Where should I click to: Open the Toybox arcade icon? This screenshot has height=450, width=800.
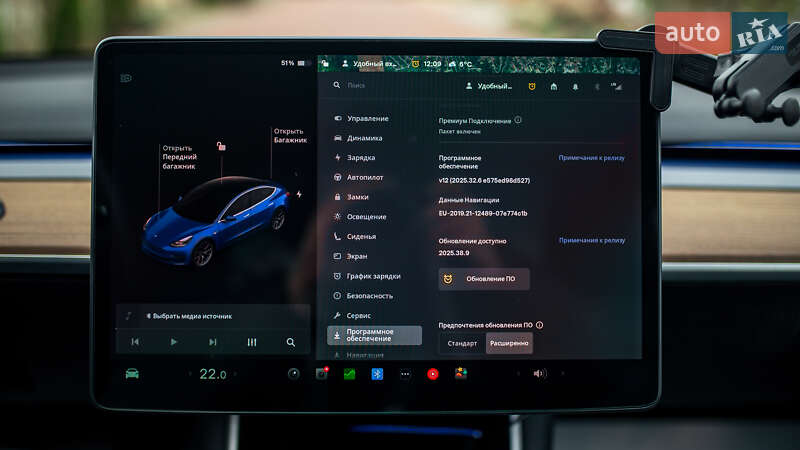[x=461, y=373]
